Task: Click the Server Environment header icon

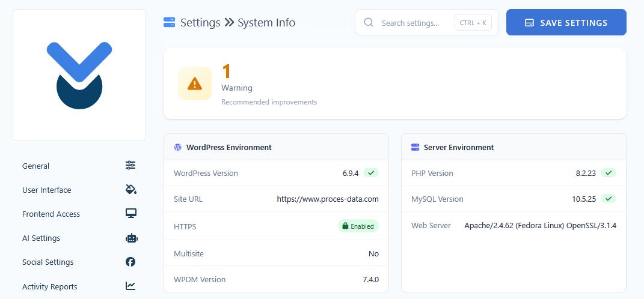Action: coord(416,147)
